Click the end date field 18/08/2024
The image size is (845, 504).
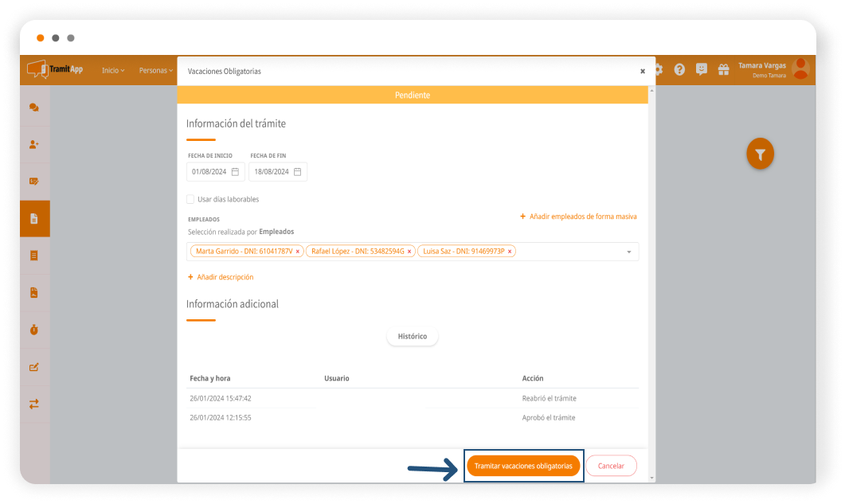271,172
